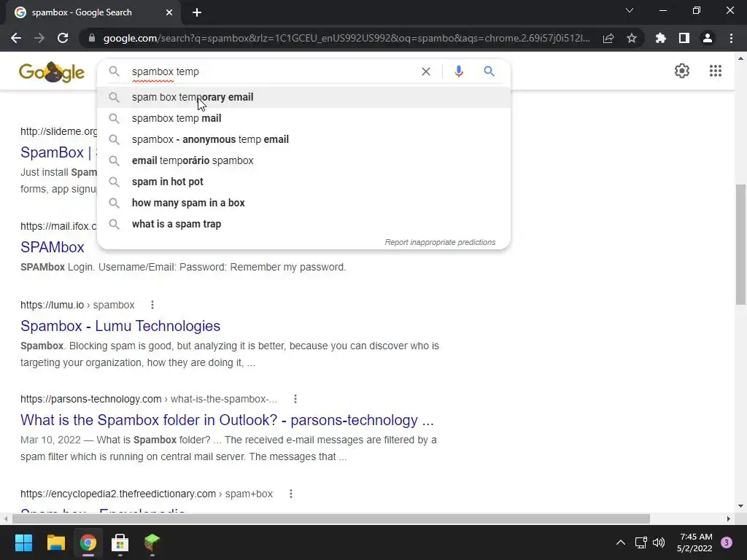Click into the search input field
The height and width of the screenshot is (560, 747).
pos(271,71)
